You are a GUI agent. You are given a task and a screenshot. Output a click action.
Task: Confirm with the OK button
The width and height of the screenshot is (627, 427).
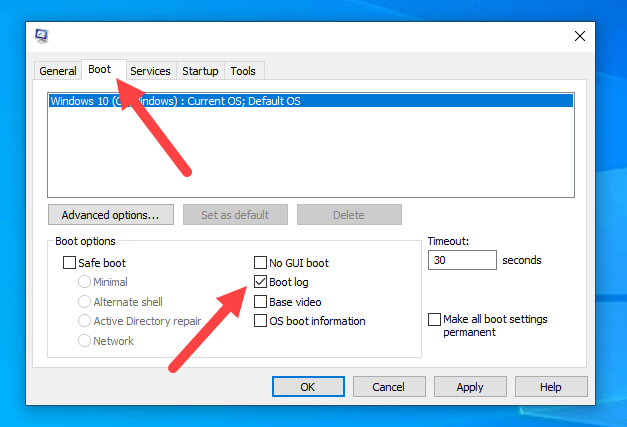[308, 387]
